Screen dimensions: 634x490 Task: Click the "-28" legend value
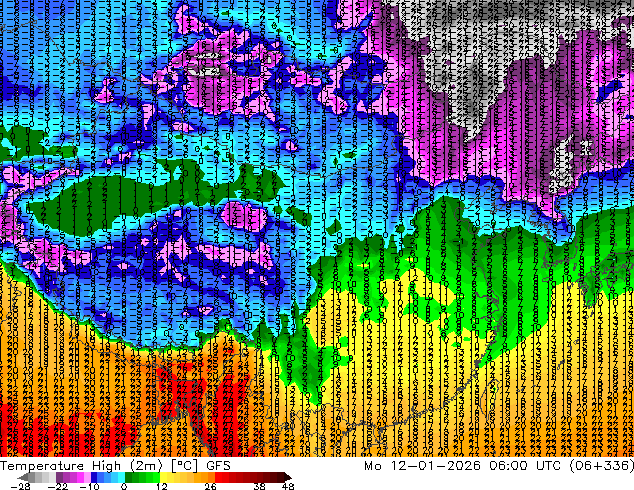point(20,486)
